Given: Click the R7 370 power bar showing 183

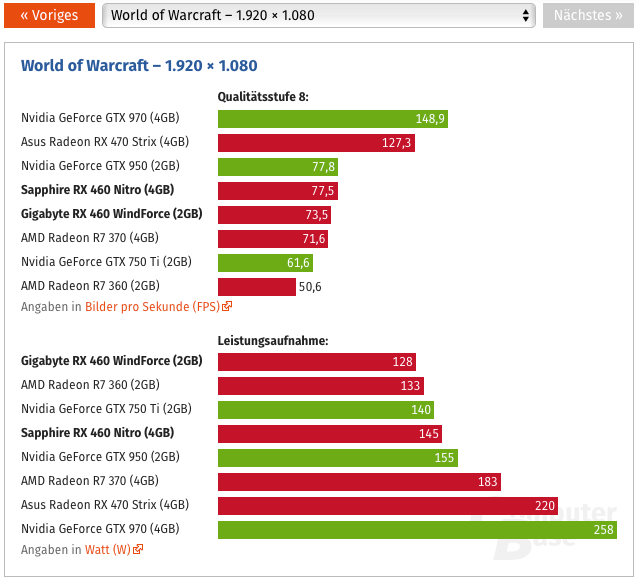Looking at the screenshot, I should coord(359,482).
